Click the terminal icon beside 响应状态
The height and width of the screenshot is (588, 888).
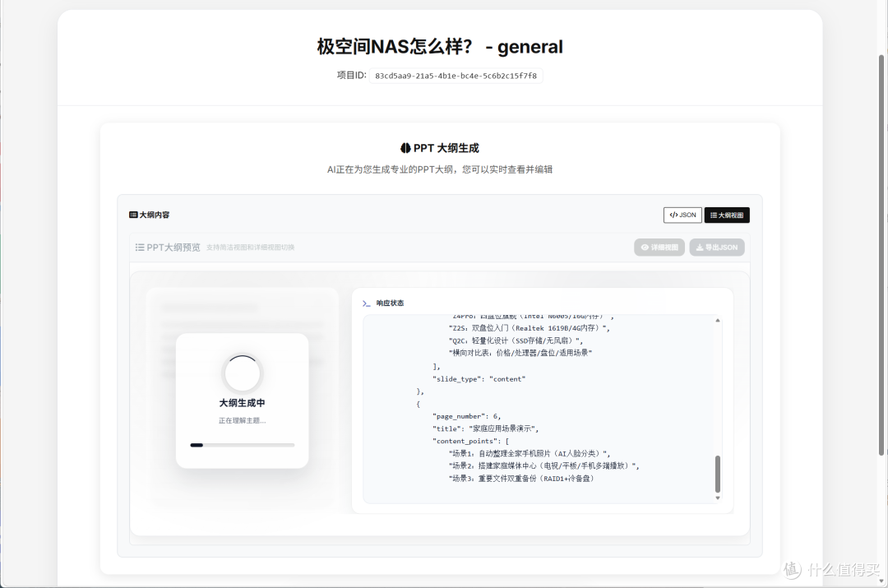(367, 303)
